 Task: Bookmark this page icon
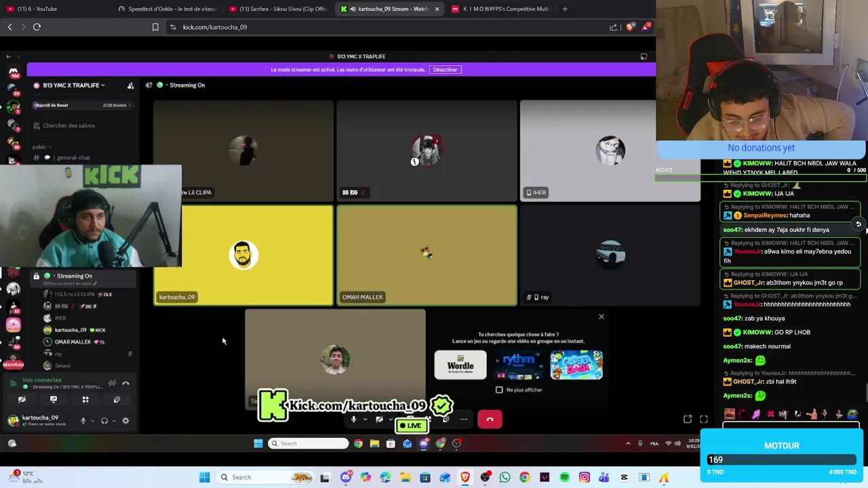(155, 27)
